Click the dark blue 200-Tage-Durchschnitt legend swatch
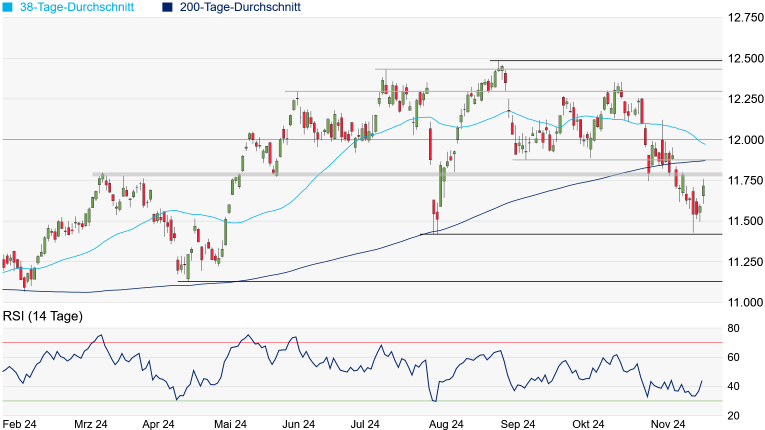Viewport: 765px width, 430px height. point(167,7)
